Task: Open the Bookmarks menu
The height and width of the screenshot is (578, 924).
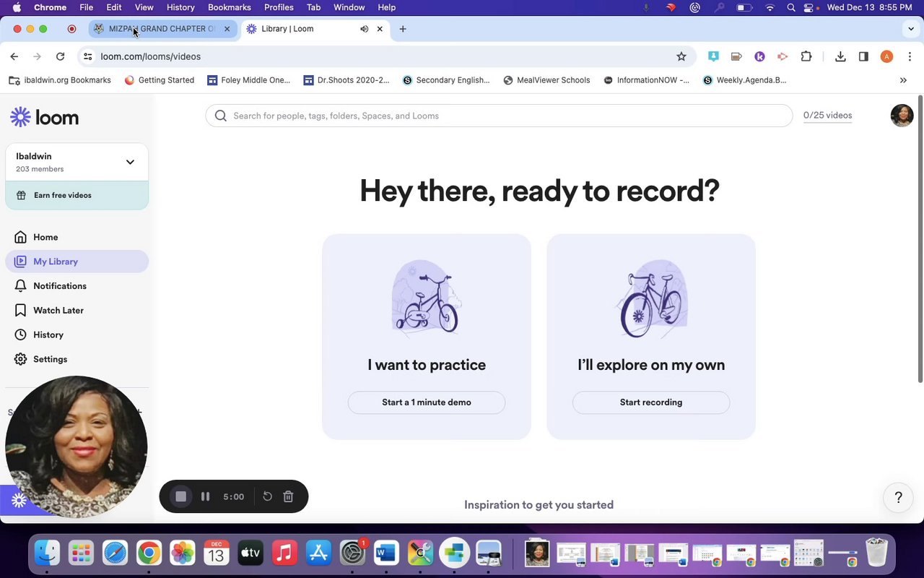Action: 229,7
